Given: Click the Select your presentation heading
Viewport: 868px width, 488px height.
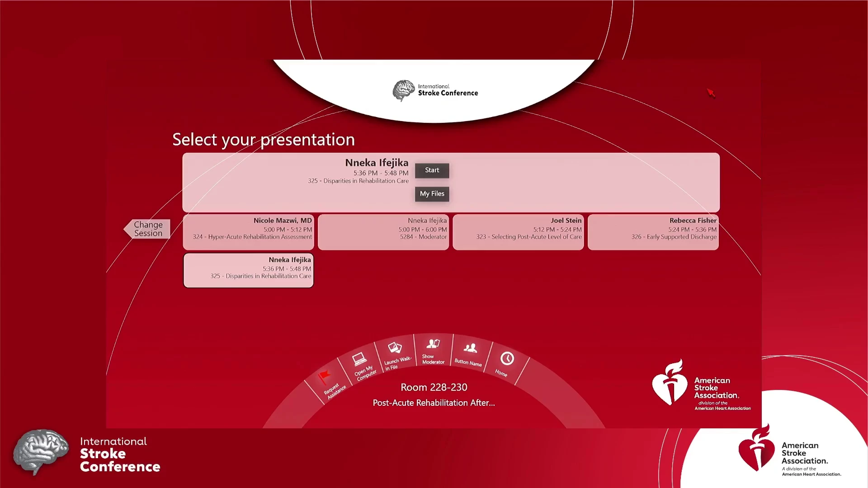Looking at the screenshot, I should pyautogui.click(x=263, y=140).
